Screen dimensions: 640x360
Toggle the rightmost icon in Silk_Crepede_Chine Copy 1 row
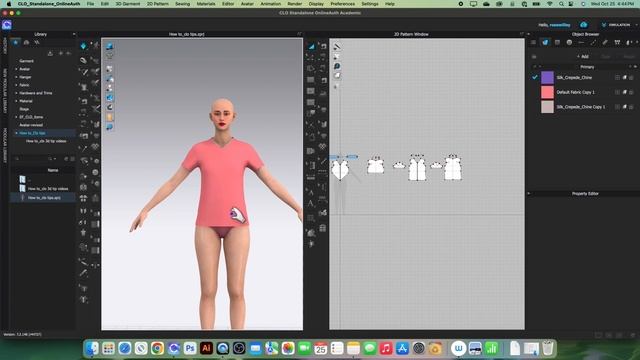(631, 107)
